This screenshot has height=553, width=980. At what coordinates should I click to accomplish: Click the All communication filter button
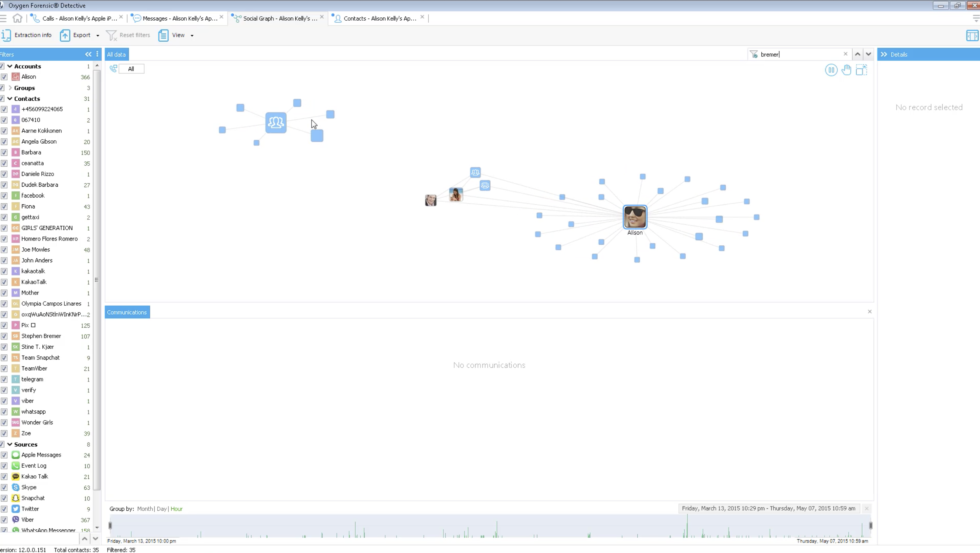click(x=131, y=69)
